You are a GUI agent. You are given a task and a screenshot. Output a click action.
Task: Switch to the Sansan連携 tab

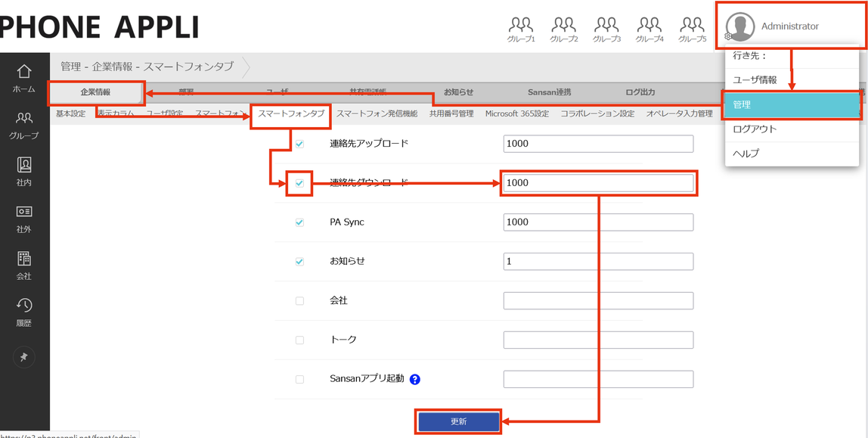[x=549, y=92]
